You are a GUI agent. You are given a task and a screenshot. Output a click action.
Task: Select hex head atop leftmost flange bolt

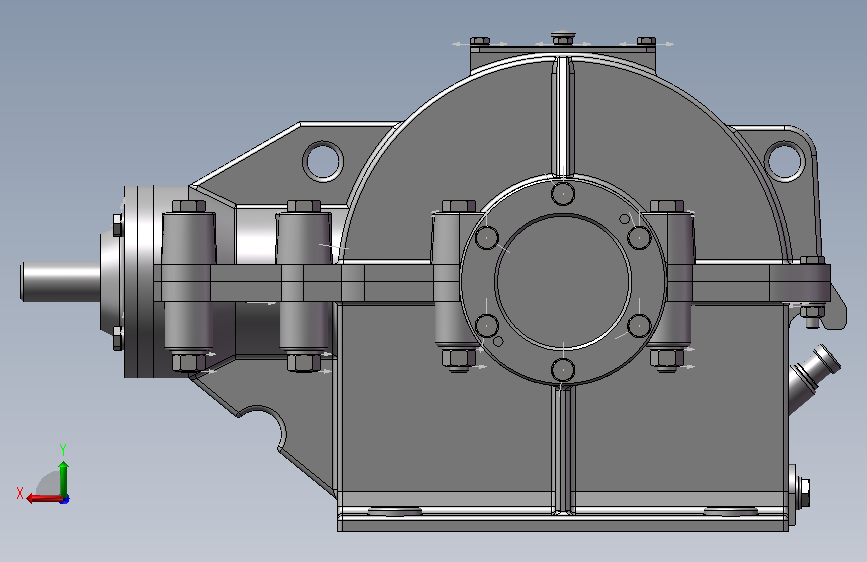189,206
